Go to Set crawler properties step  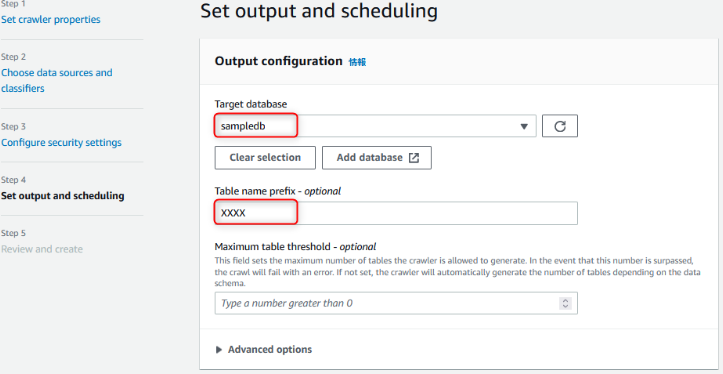51,19
